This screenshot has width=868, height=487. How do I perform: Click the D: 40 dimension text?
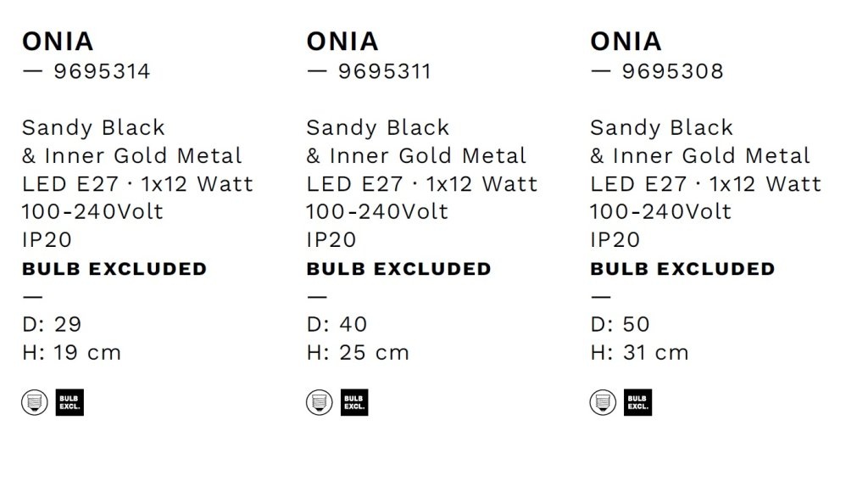coord(337,324)
